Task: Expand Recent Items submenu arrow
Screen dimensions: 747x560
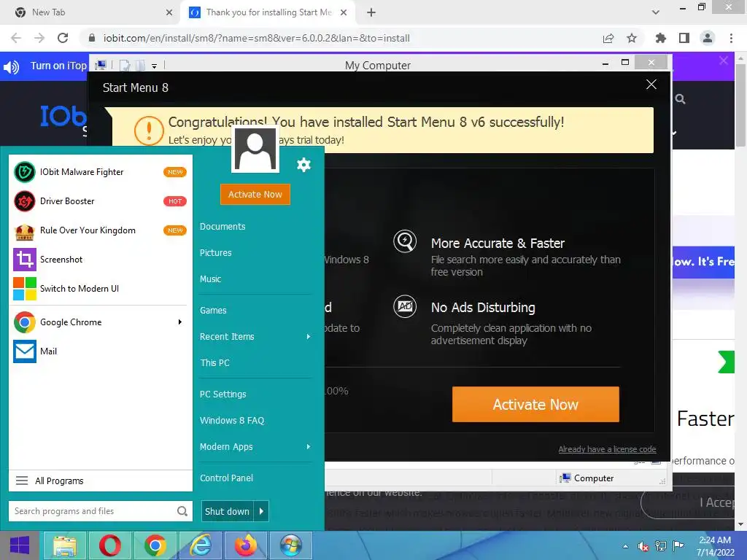Action: (309, 337)
